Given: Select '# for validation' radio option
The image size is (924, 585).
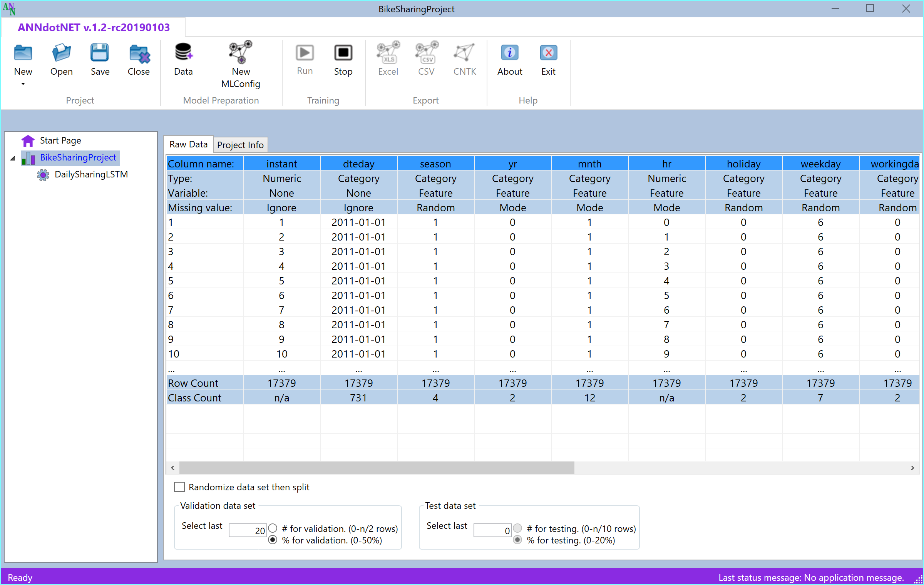Looking at the screenshot, I should click(x=273, y=528).
